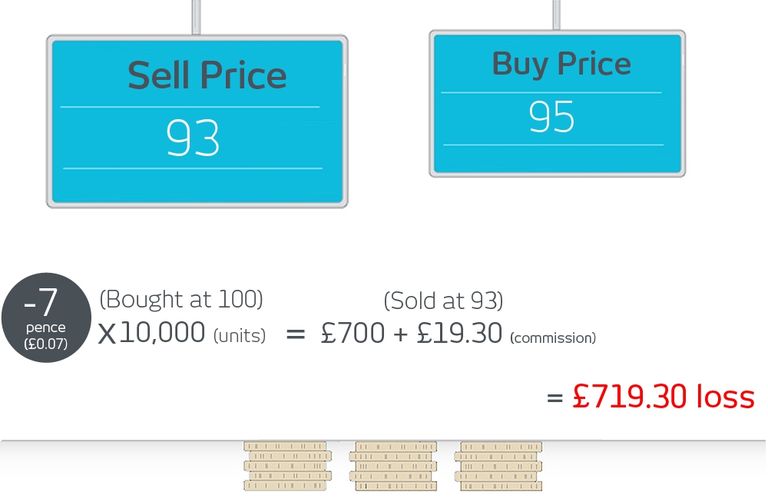Click the equals sign before £700
Viewport: 768px width, 502px height.
tap(295, 335)
